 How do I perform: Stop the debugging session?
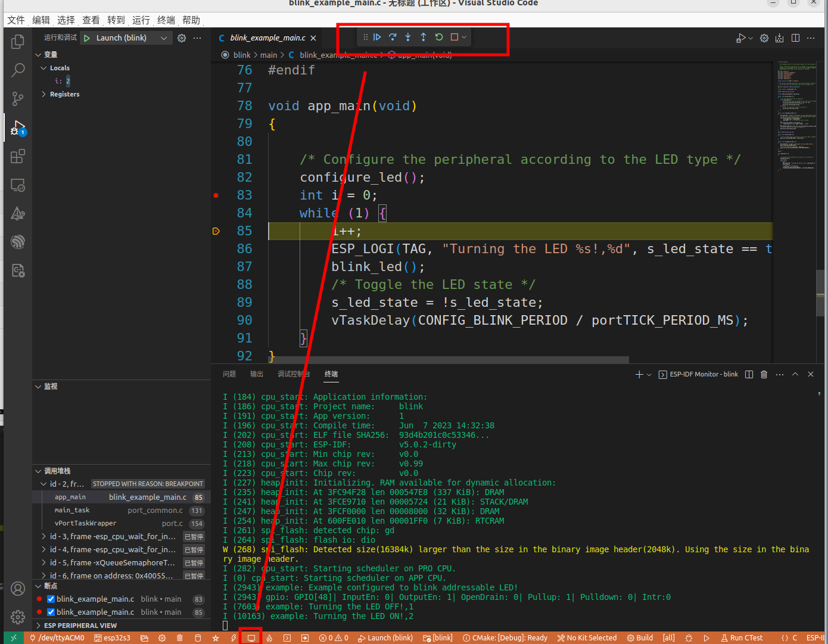click(455, 37)
